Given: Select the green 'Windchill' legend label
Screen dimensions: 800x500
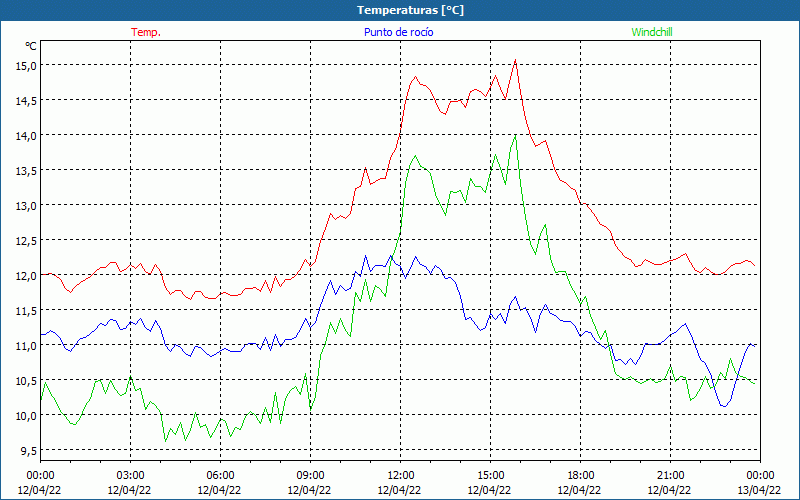Looking at the screenshot, I should coord(652,32).
